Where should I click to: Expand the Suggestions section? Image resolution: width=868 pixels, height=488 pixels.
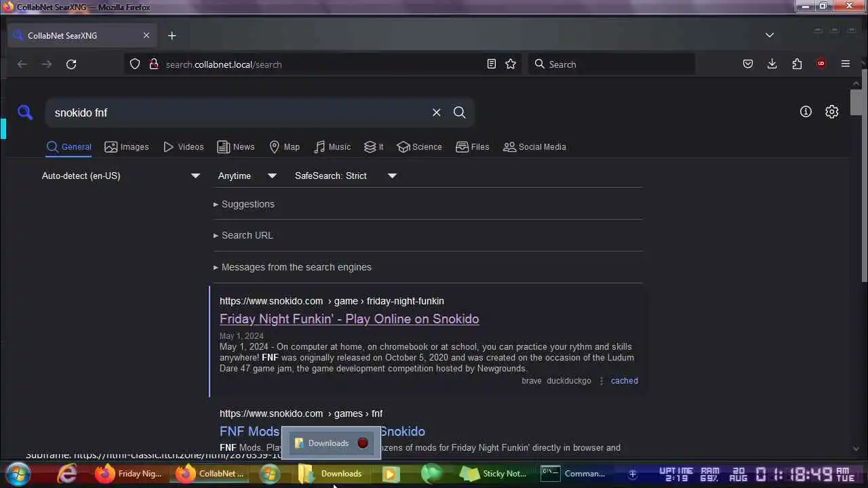click(x=244, y=204)
